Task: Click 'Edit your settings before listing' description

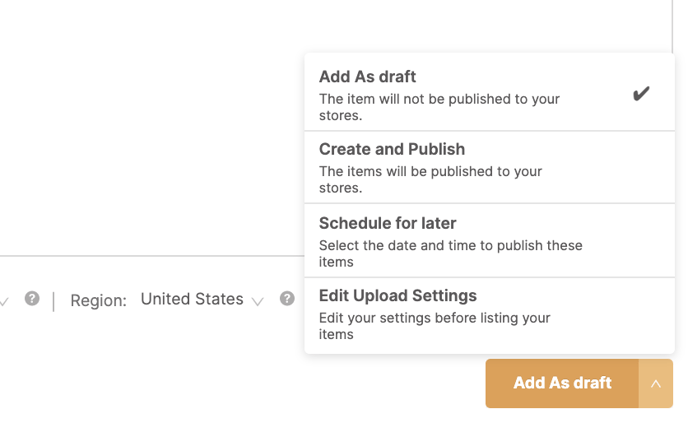Action: tap(434, 326)
